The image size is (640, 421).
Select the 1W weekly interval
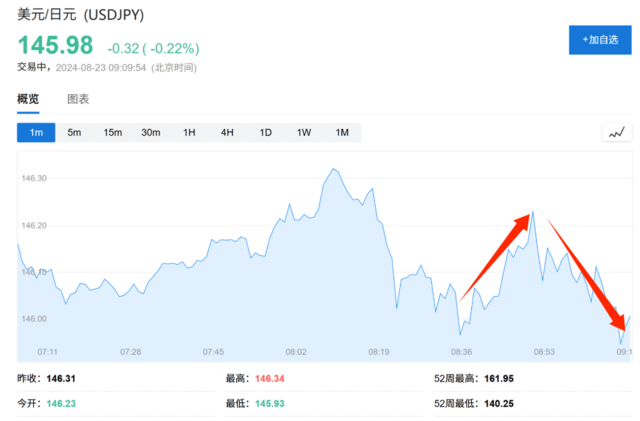304,133
